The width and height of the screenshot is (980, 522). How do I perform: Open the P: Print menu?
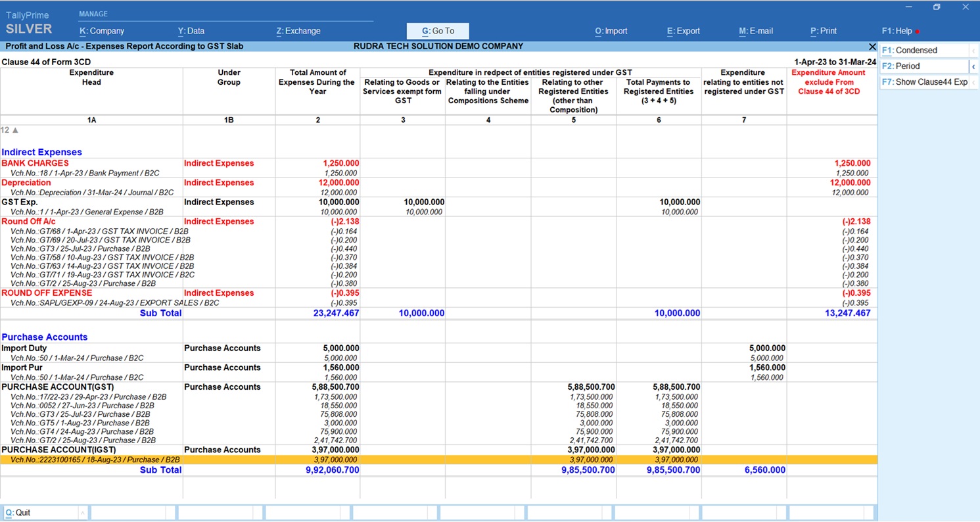coord(824,31)
